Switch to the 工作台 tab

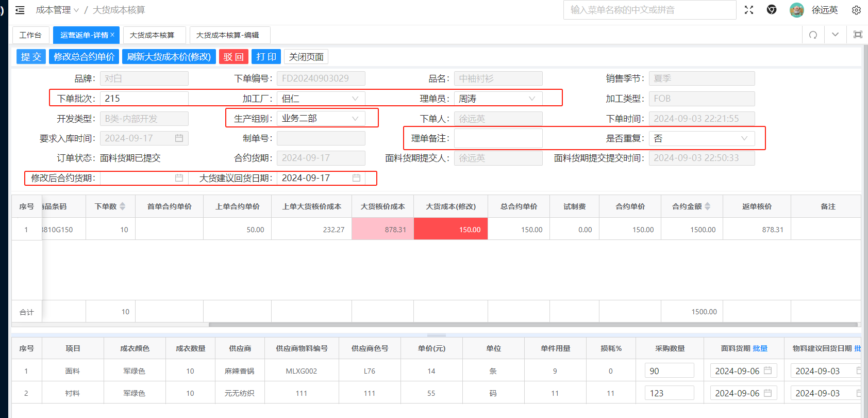pos(30,35)
